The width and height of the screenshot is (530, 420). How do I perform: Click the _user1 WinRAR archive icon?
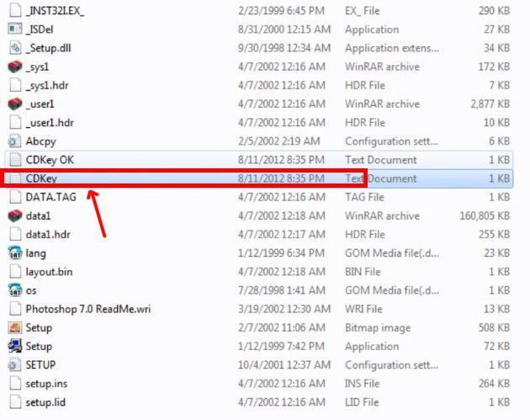click(x=15, y=104)
